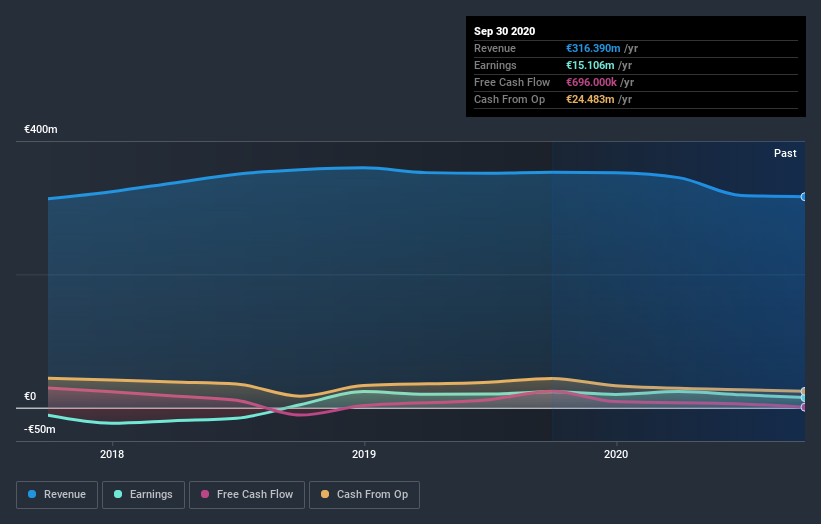The height and width of the screenshot is (524, 821).
Task: Click the Sep 30 2020 tooltip date
Action: click(x=504, y=31)
